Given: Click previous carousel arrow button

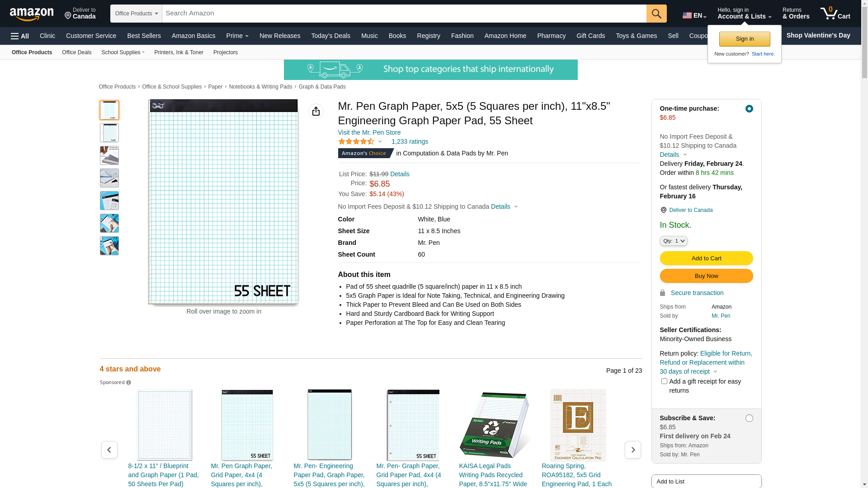Looking at the screenshot, I should 109,450.
